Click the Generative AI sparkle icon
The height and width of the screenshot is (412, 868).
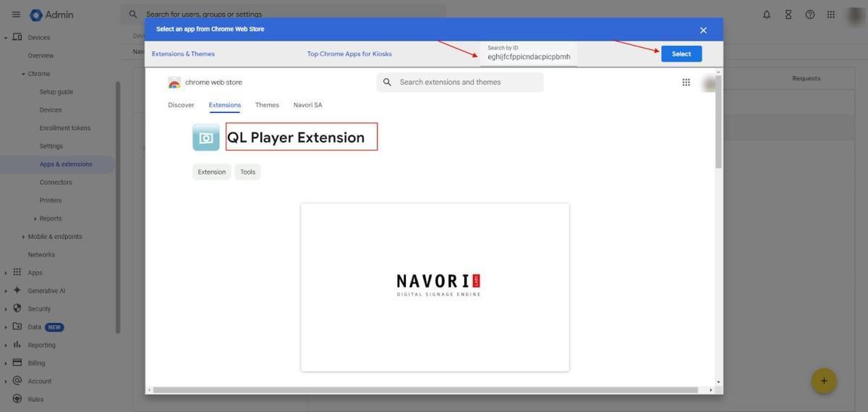[17, 290]
